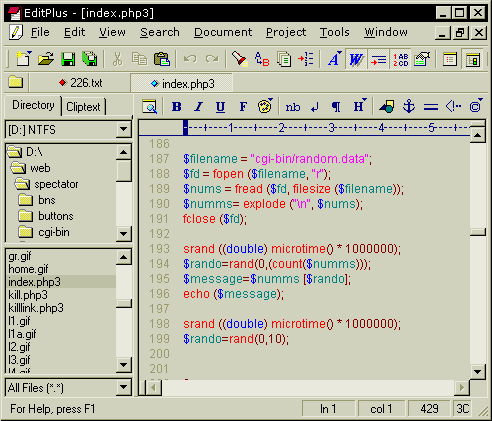Viewport: 492px width, 421px height.
Task: Toggle the Line Number toolbar button
Action: [400, 59]
